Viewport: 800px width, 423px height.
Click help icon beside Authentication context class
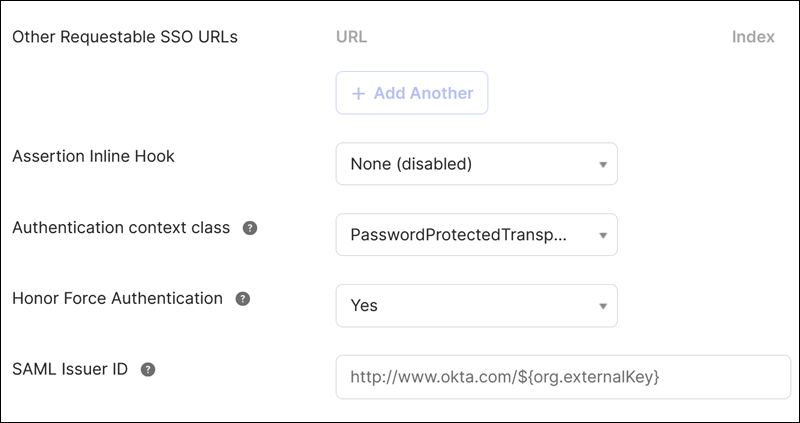[x=250, y=228]
